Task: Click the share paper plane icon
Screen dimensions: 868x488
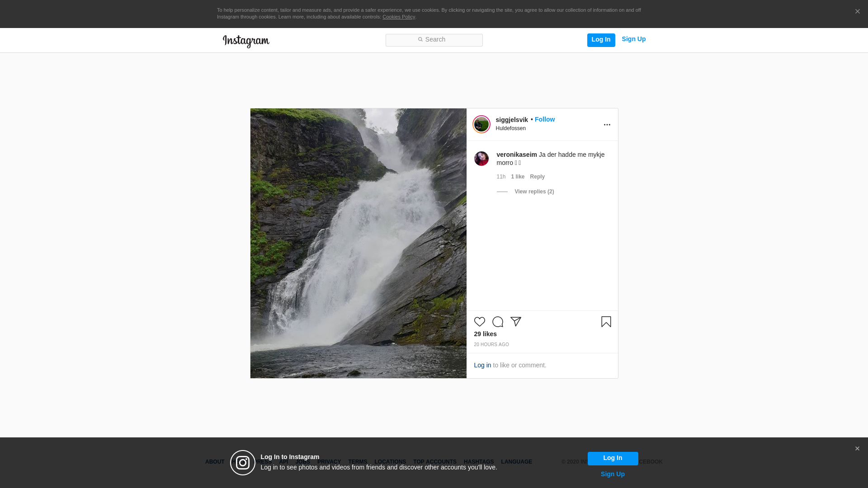Action: [516, 322]
